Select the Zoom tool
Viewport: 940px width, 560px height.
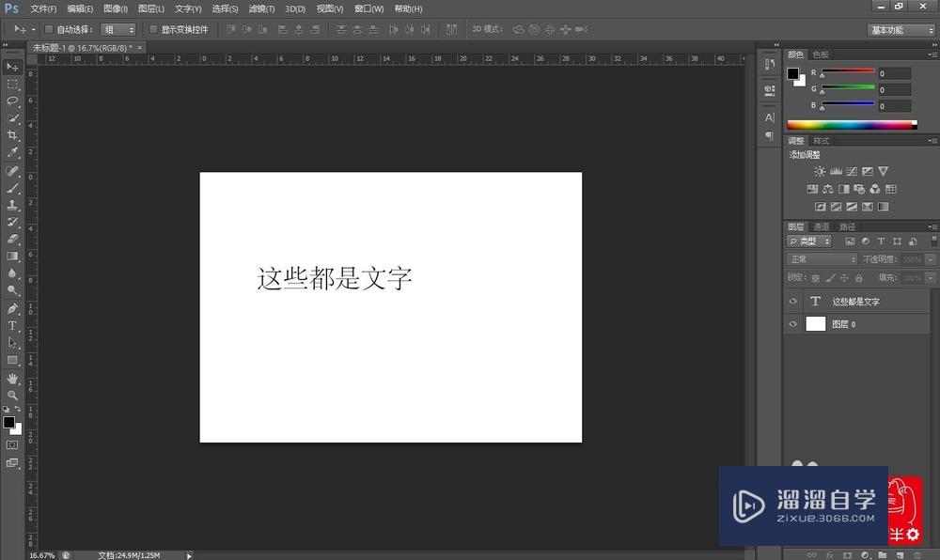[12, 395]
